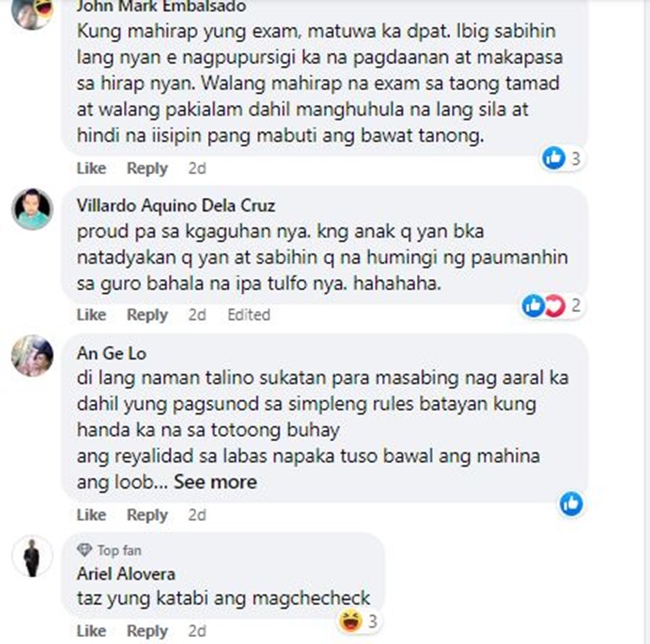Reply to Ariel Alovera's comment
The height and width of the screenshot is (644, 650).
click(147, 631)
